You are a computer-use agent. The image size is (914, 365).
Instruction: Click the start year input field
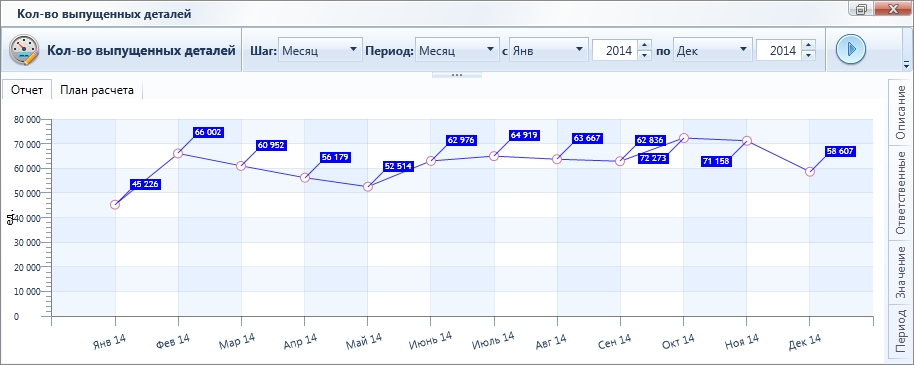(x=615, y=51)
